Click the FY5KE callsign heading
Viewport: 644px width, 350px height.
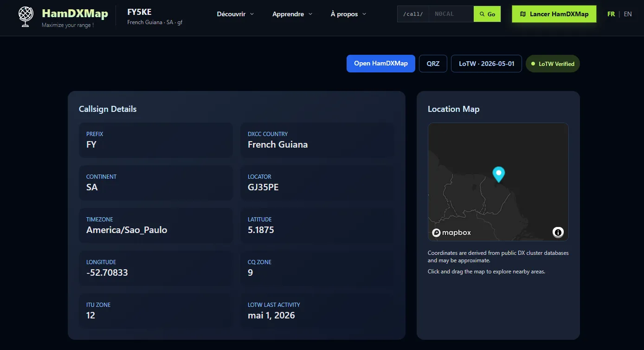pyautogui.click(x=139, y=12)
